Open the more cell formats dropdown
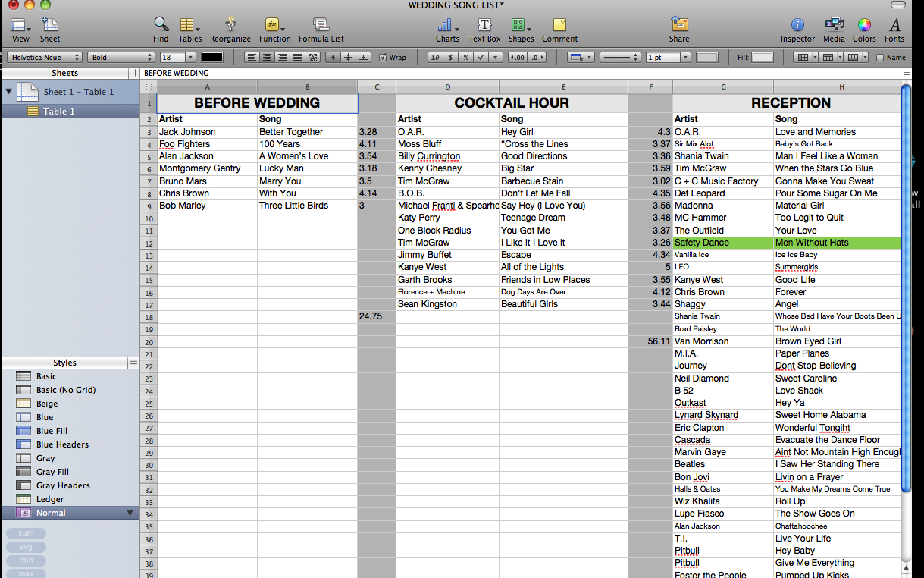The height and width of the screenshot is (578, 924). click(x=496, y=58)
